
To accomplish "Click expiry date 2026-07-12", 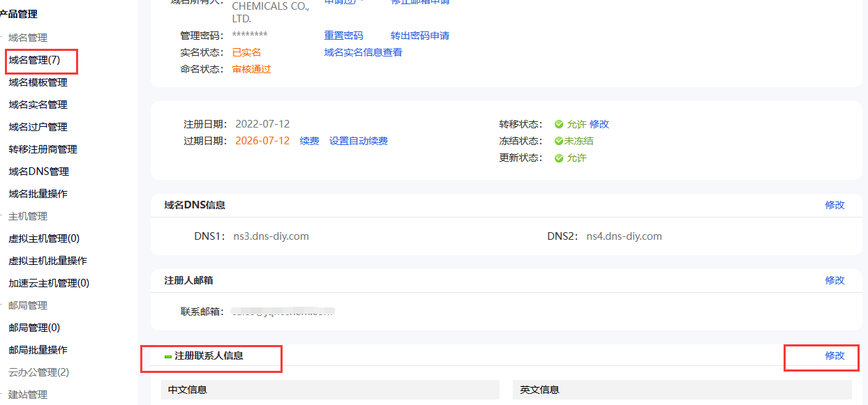I will click(x=262, y=141).
